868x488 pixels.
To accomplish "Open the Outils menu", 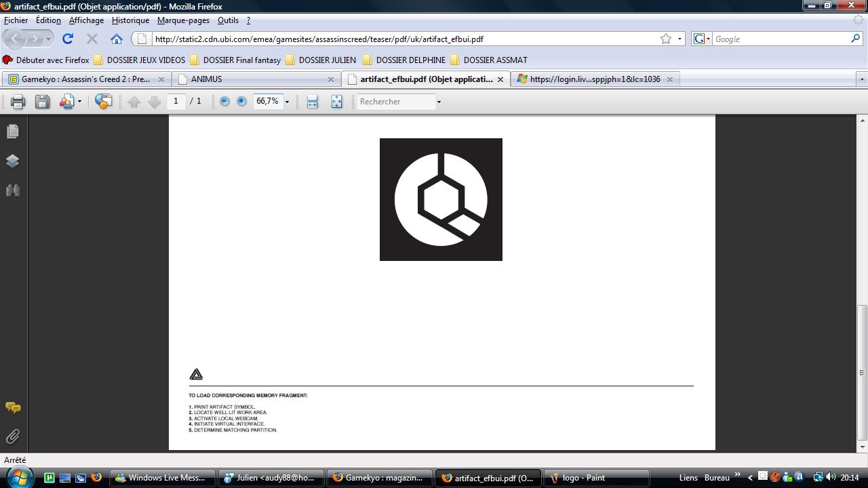I will pyautogui.click(x=228, y=20).
